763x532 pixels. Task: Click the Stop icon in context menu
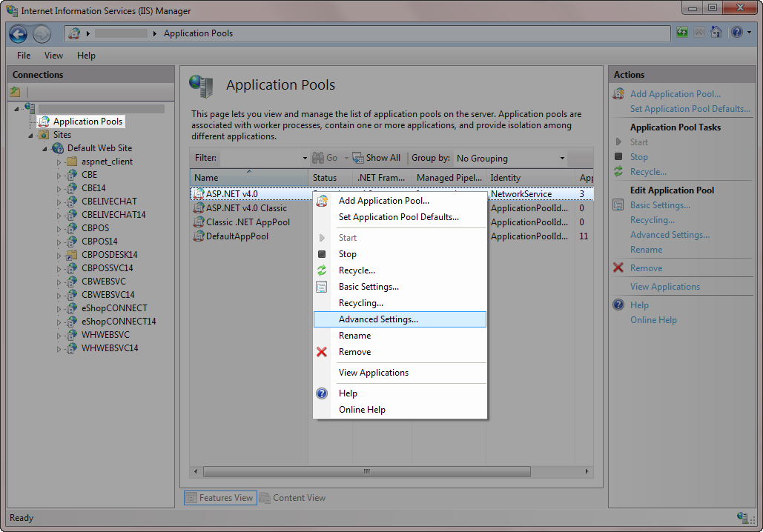[x=322, y=254]
